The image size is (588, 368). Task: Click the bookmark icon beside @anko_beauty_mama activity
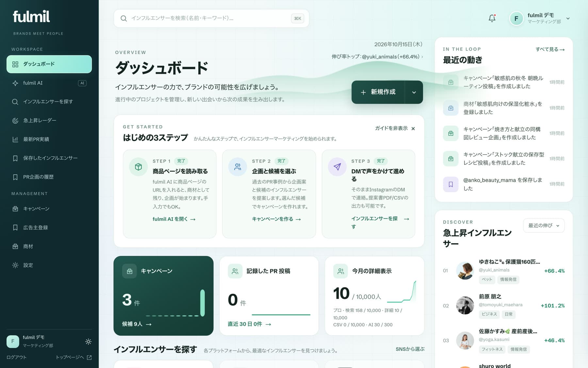pyautogui.click(x=450, y=184)
